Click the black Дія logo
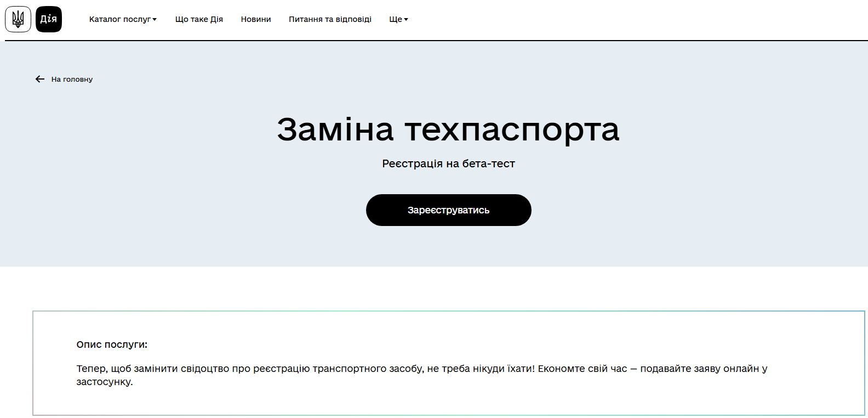Image resolution: width=868 pixels, height=418 pixels. coord(49,19)
